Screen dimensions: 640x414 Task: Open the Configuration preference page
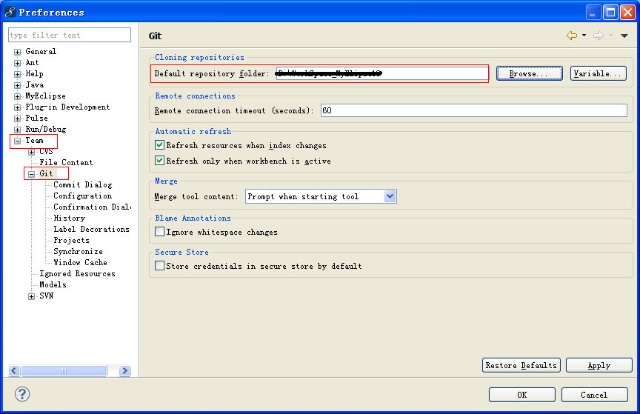click(x=82, y=196)
